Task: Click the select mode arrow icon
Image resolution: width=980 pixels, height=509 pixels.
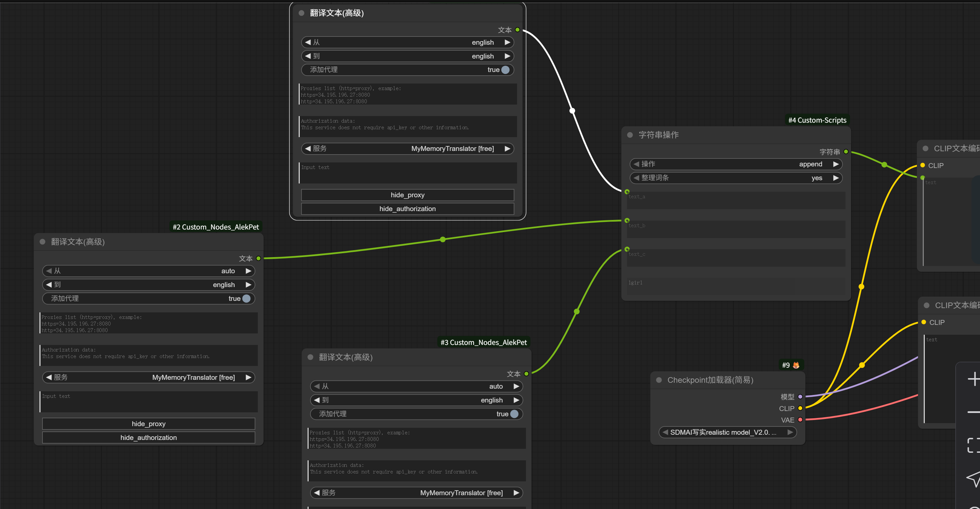Action: pyautogui.click(x=973, y=478)
